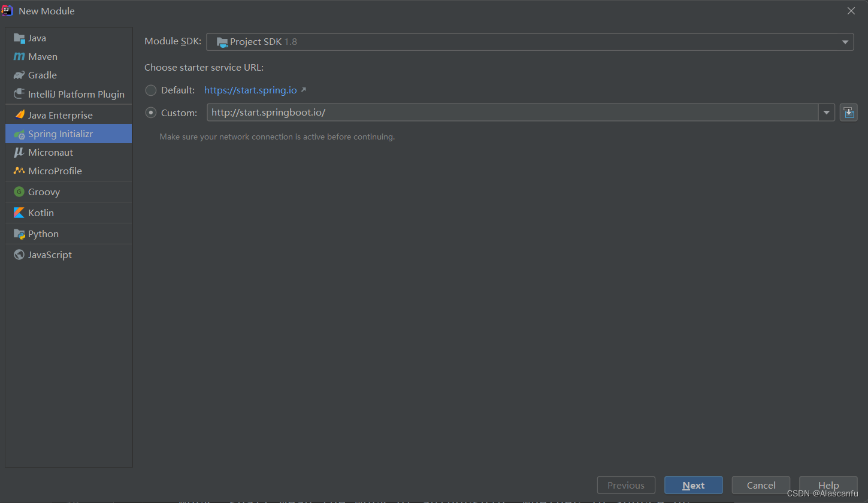Click the Groovy green circle icon
This screenshot has height=503, width=868.
pyautogui.click(x=19, y=192)
